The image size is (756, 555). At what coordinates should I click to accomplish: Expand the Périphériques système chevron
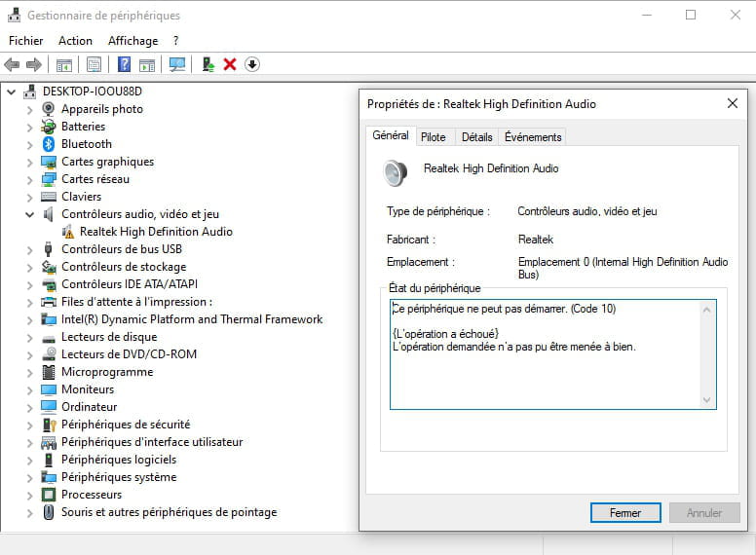click(29, 477)
